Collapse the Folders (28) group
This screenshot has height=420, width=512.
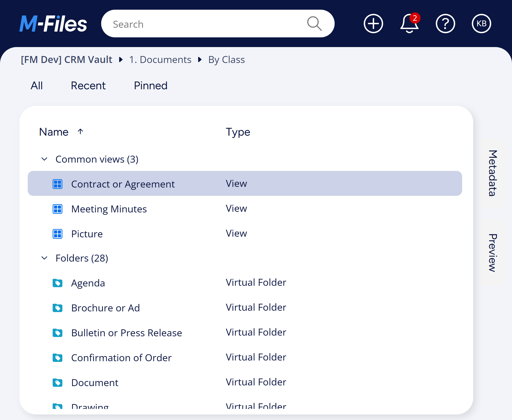(x=44, y=258)
